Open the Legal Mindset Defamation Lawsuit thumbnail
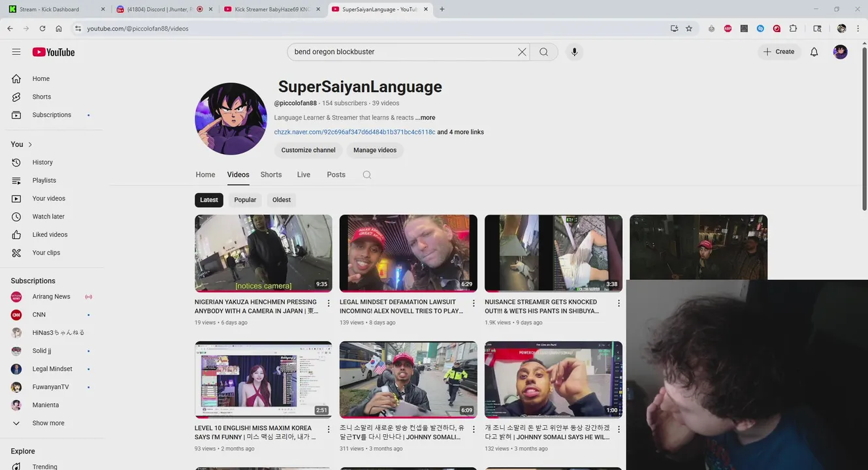This screenshot has height=470, width=868. click(408, 253)
